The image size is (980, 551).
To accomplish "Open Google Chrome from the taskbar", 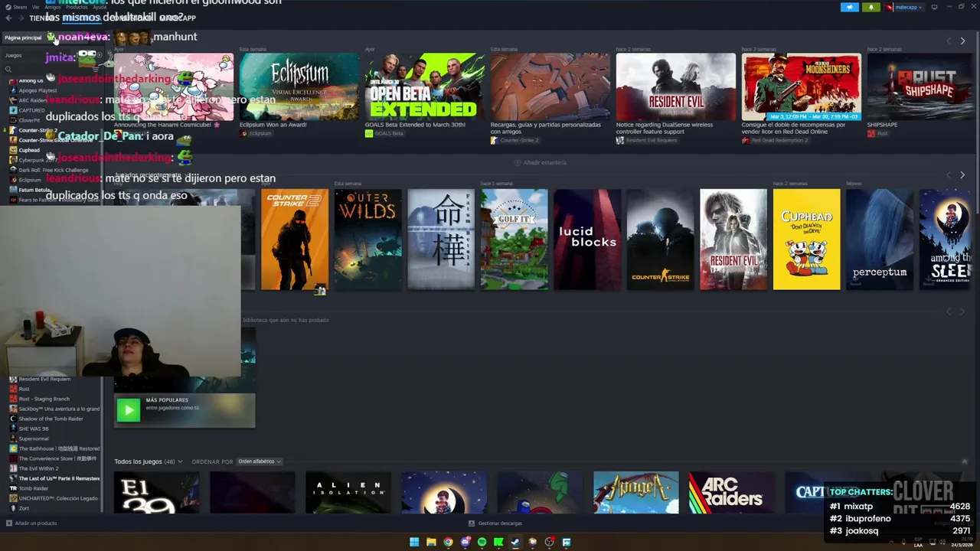I will click(448, 542).
